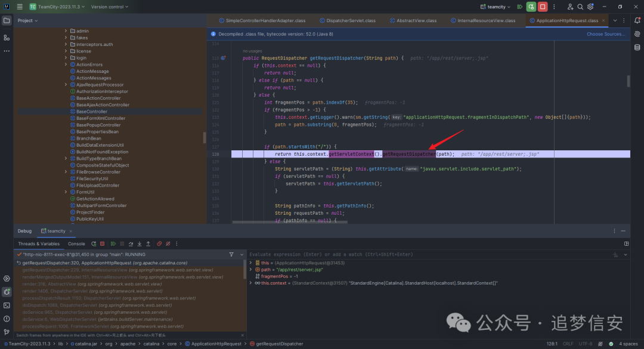Image resolution: width=644 pixels, height=349 pixels.
Task: Toggle the Project tool window folder icon
Action: pyautogui.click(x=7, y=20)
